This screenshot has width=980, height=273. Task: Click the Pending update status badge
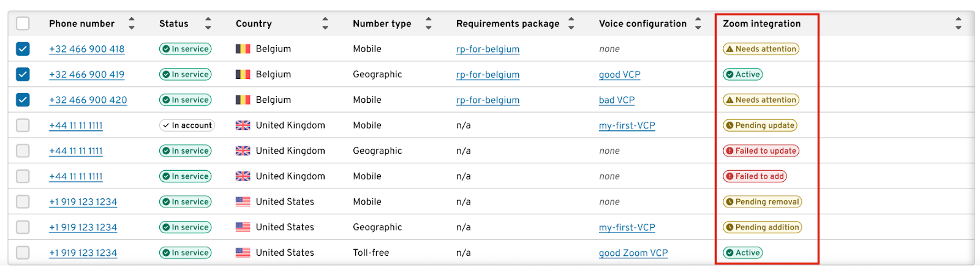[759, 125]
